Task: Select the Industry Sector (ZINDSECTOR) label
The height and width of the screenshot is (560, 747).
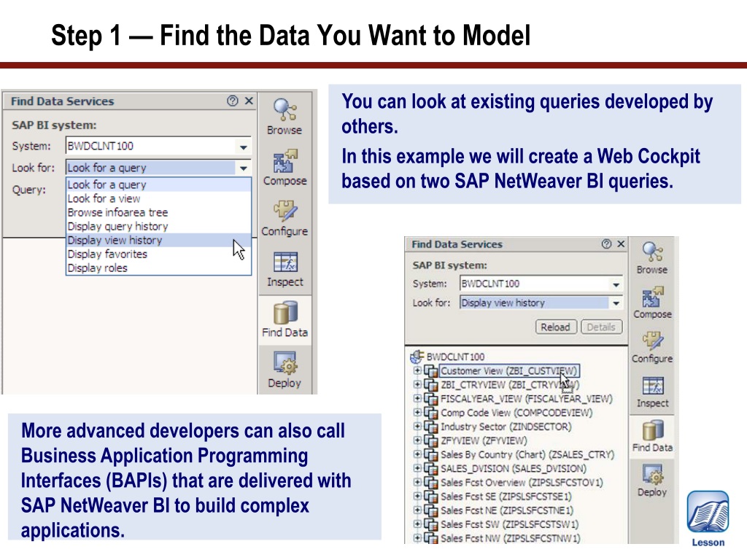Action: point(506,427)
